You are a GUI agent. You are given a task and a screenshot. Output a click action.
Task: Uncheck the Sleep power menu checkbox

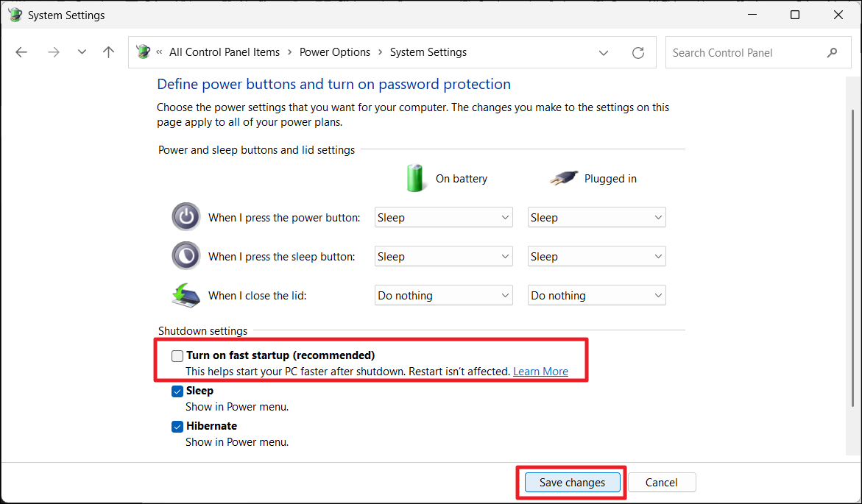[x=177, y=391]
